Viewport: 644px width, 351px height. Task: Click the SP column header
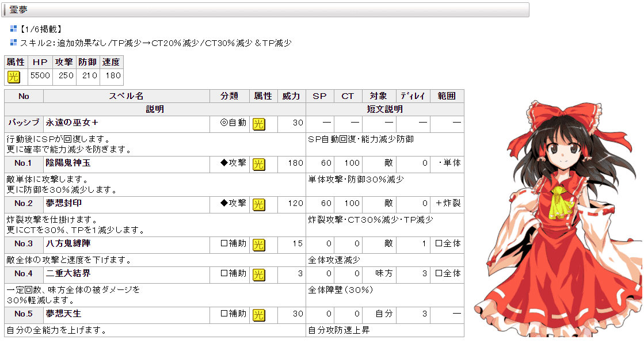pos(319,96)
